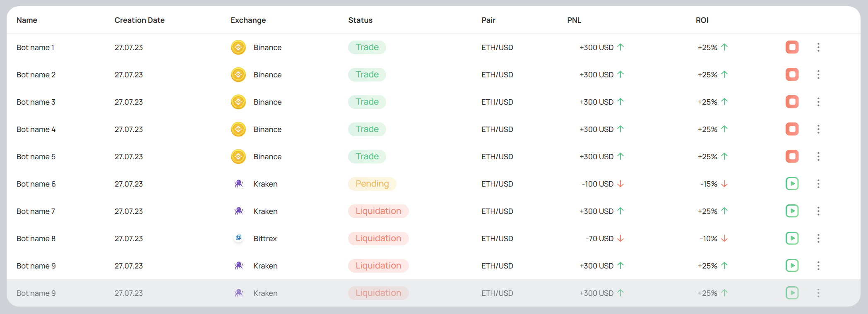This screenshot has width=868, height=314.
Task: Click the red down arrow beside -100 USD
Action: point(620,184)
